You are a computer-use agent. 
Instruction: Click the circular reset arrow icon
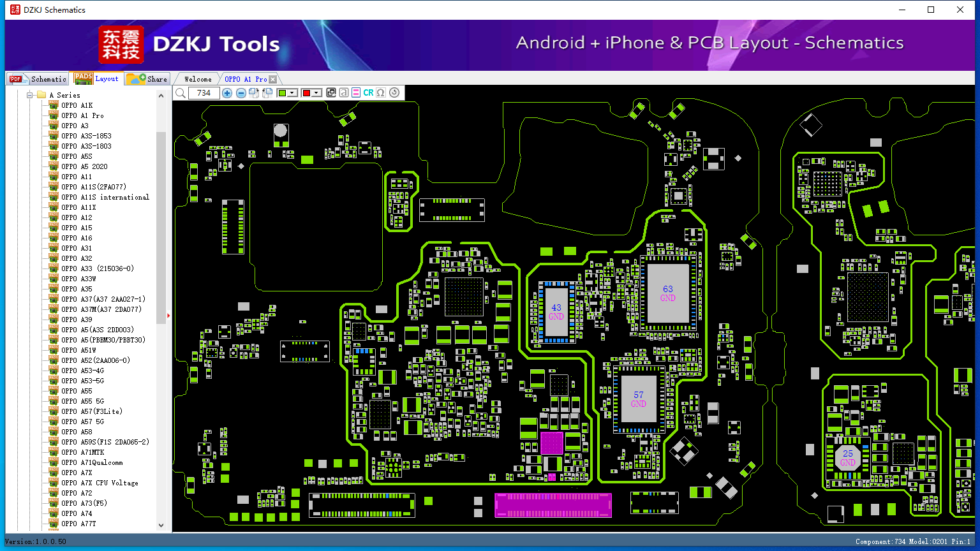(394, 93)
